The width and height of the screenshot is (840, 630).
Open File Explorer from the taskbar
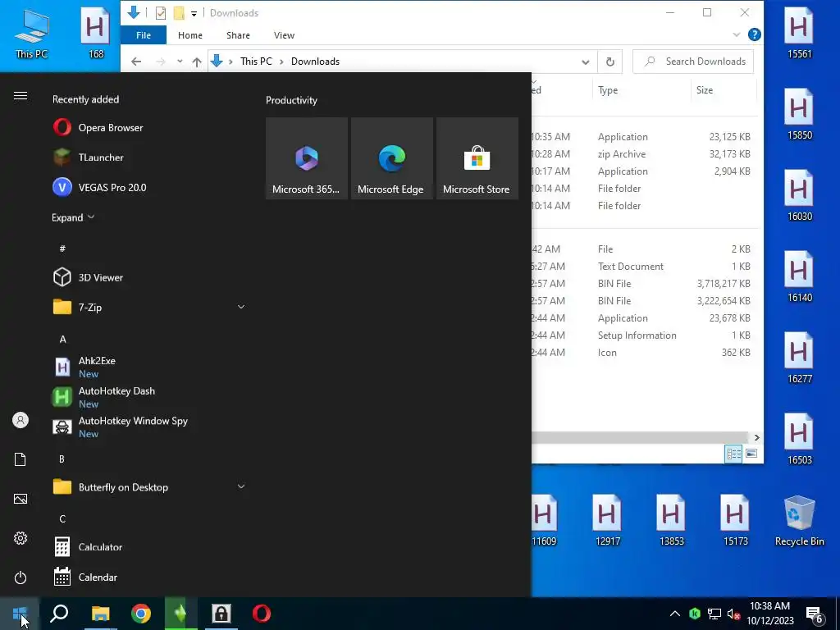[100, 614]
